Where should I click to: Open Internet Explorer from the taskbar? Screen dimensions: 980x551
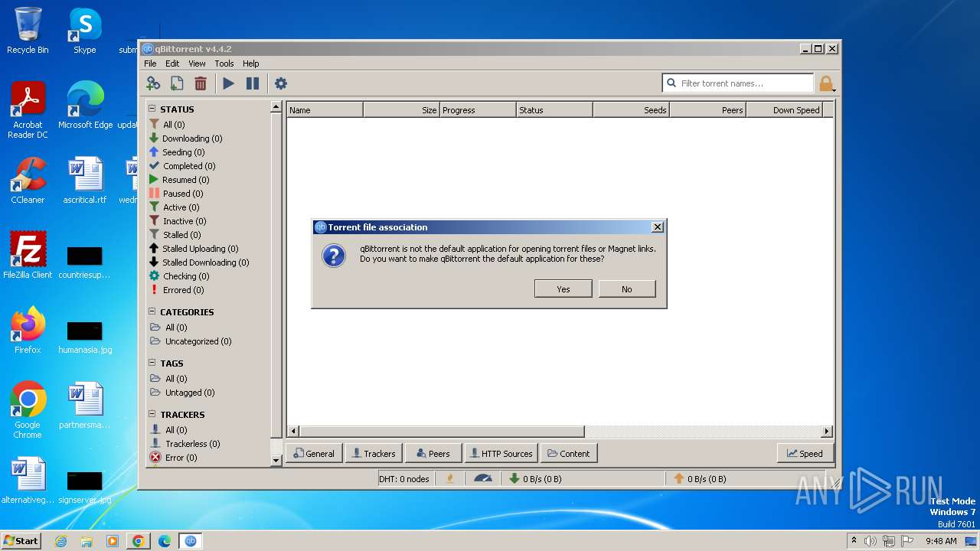60,541
